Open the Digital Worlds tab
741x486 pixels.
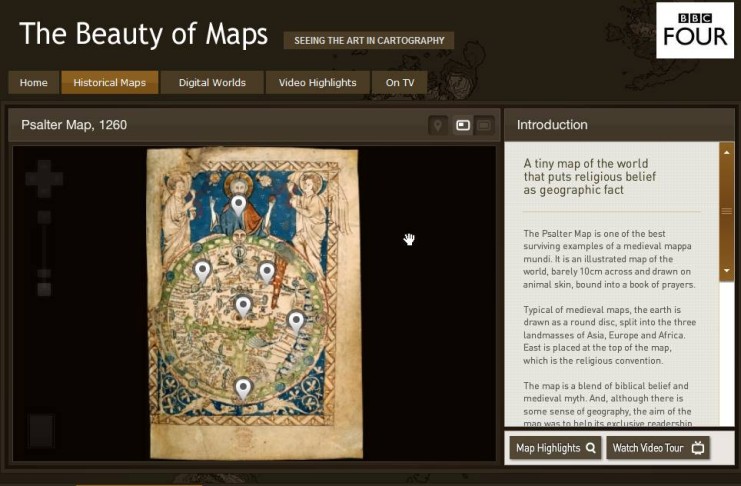point(212,83)
